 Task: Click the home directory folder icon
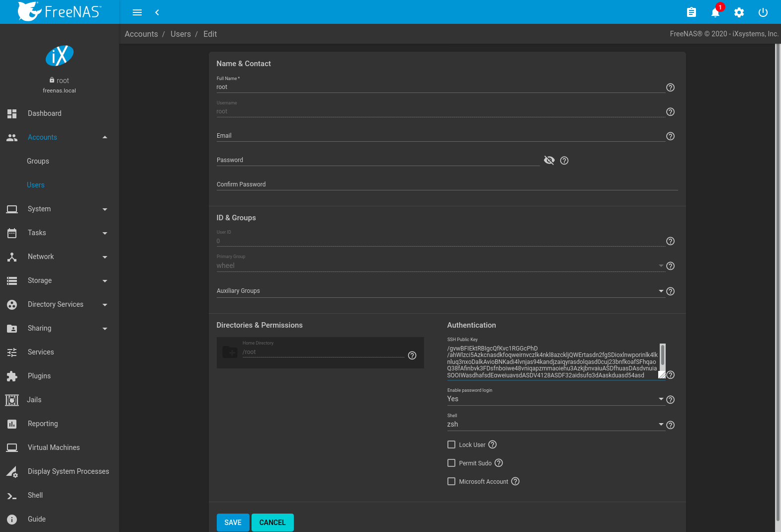pyautogui.click(x=230, y=352)
